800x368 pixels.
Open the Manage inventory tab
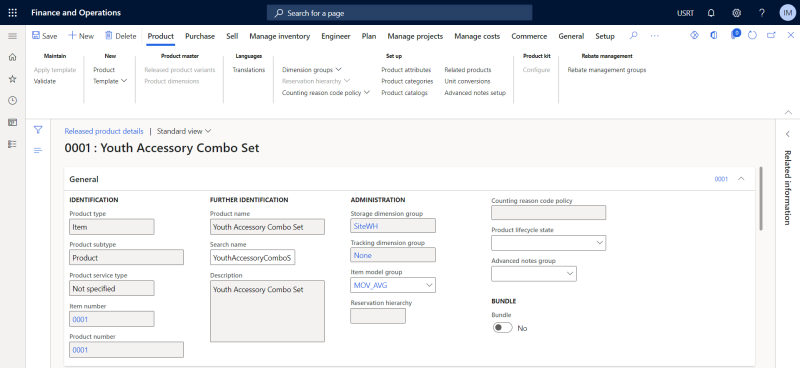[280, 36]
